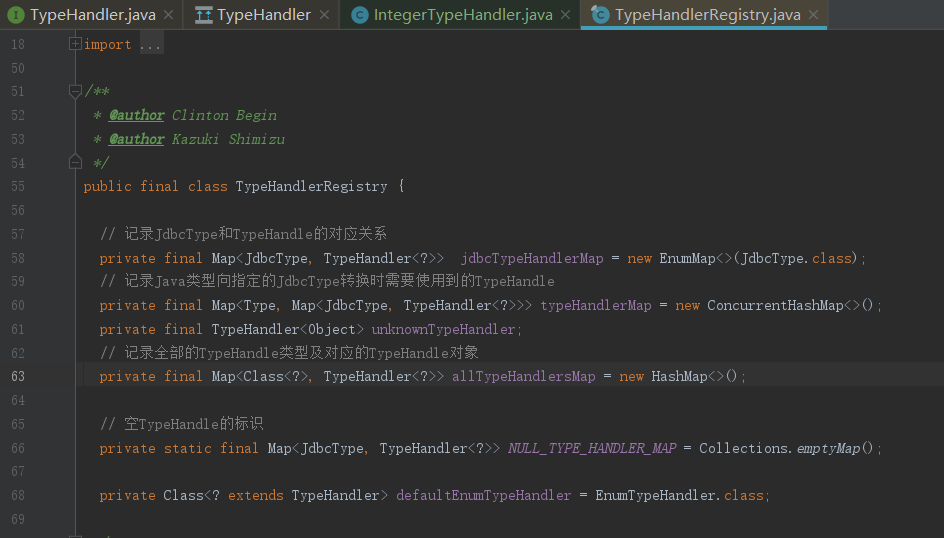Click Map<Class<?> on line 63
Viewport: 944px width, 538px height.
click(x=259, y=377)
